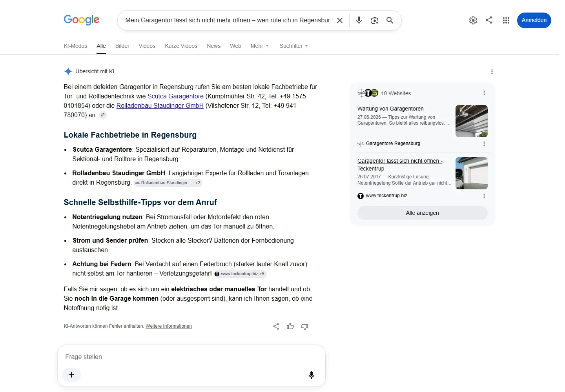Open Kurze Videos tab
The width and height of the screenshot is (565, 392).
click(181, 46)
